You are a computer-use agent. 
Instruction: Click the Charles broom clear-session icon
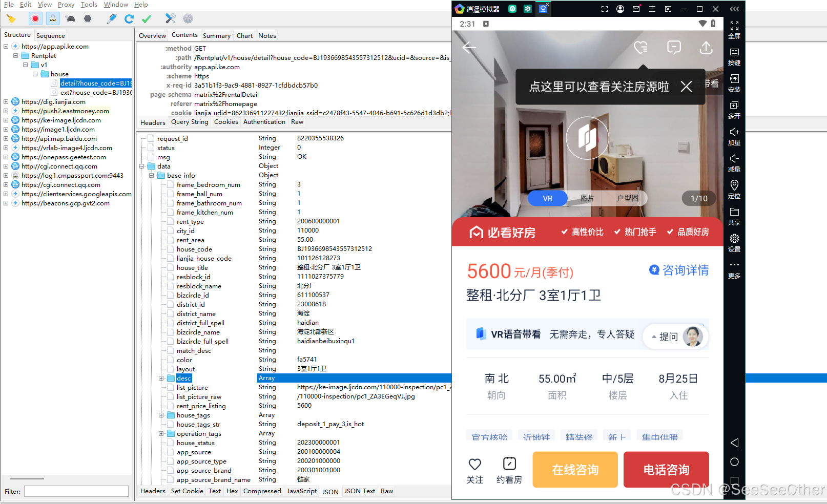(x=11, y=19)
